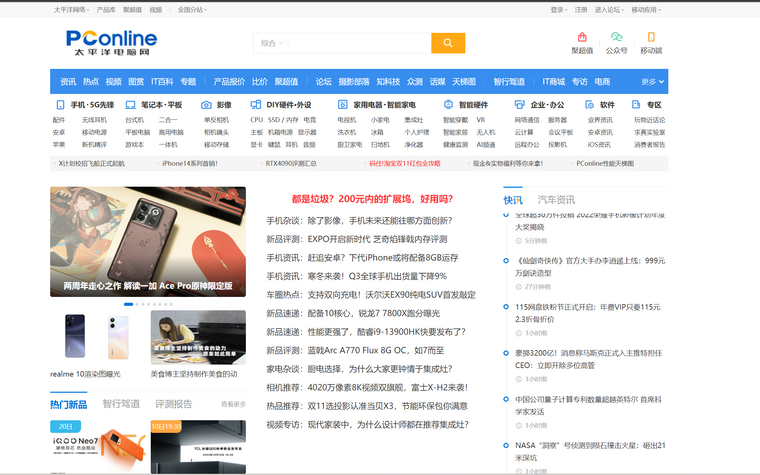Open the 家用电器·智能家电 category icon
This screenshot has width=760, height=475.
tap(343, 104)
